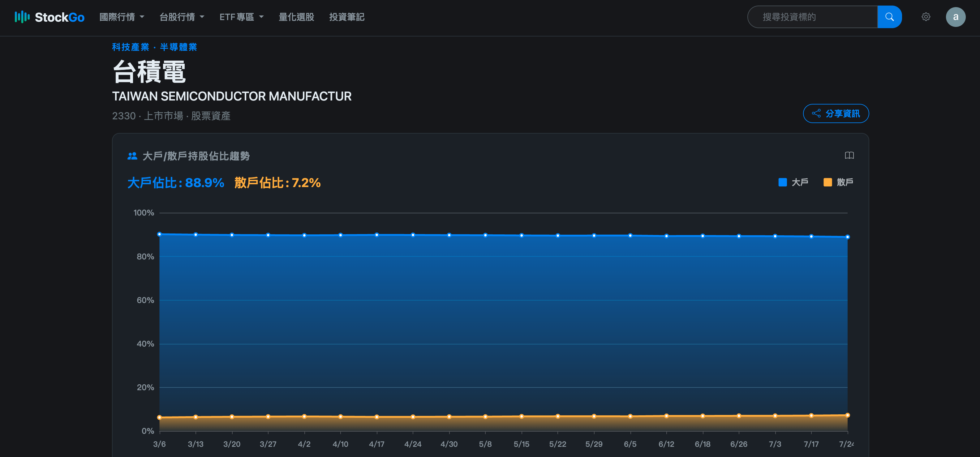This screenshot has width=980, height=457.
Task: Select the 散戶 data point at 4/17
Action: [x=377, y=417]
